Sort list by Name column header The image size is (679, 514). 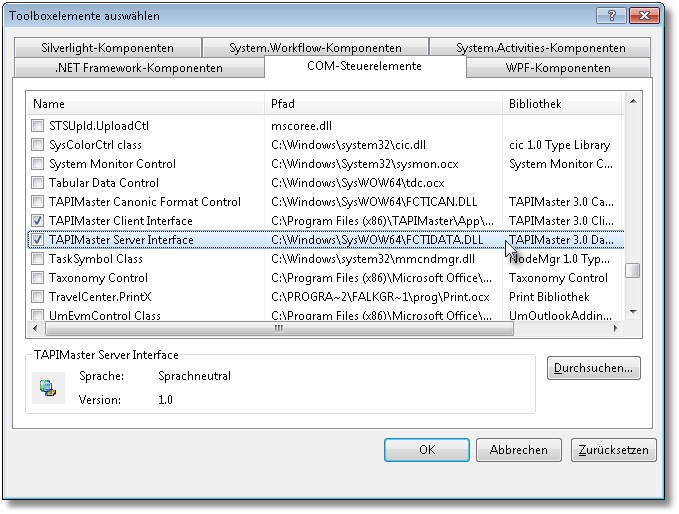click(x=145, y=104)
